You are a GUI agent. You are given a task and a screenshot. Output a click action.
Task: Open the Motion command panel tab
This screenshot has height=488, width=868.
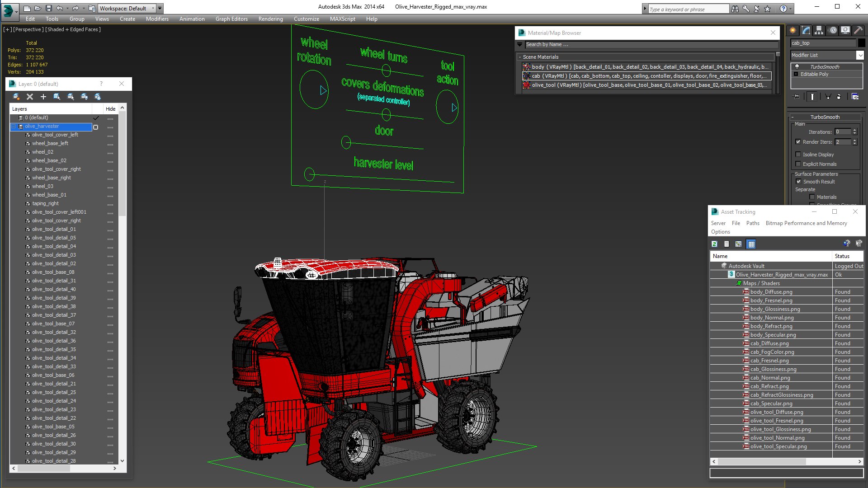tap(833, 30)
